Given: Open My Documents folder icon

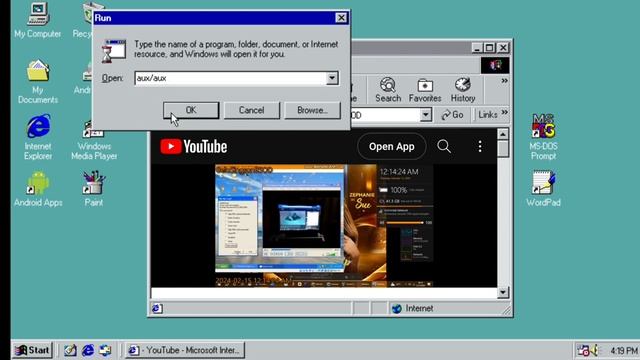Looking at the screenshot, I should (38, 81).
